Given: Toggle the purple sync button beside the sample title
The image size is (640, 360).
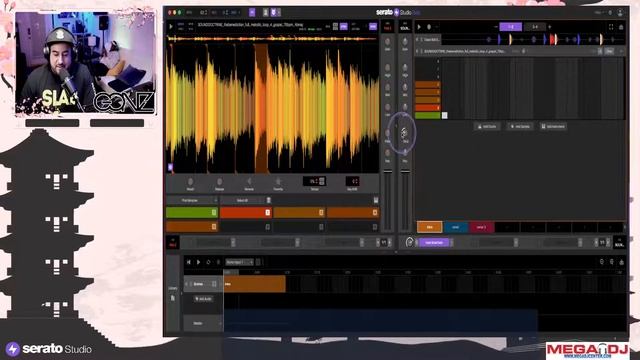Looking at the screenshot, I should (344, 27).
